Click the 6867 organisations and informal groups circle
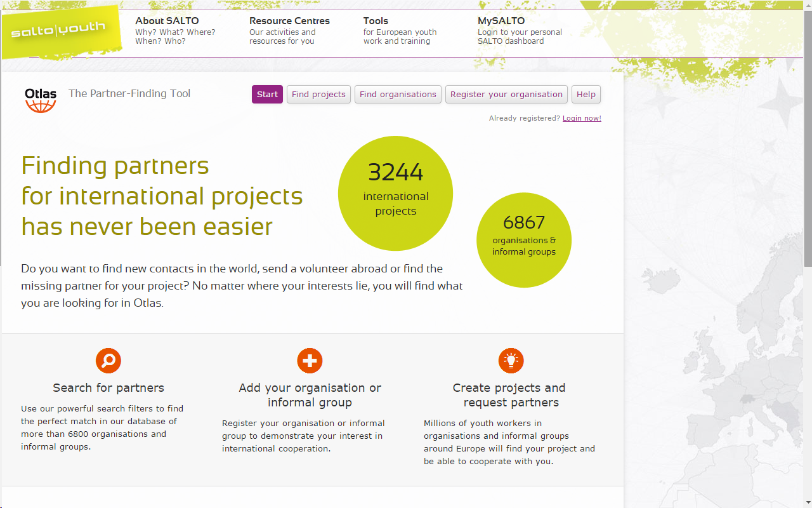Screen dimensions: 812x508 [524, 239]
